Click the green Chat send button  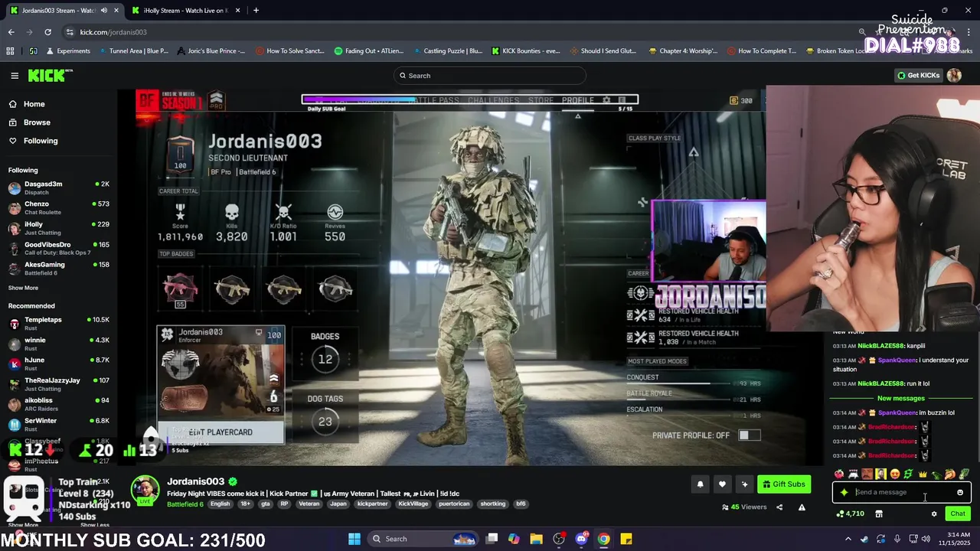pos(957,514)
